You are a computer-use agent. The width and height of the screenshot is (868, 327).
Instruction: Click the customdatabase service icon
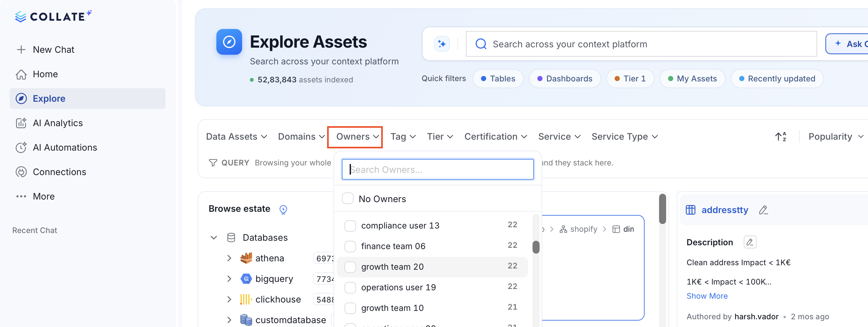[246, 320]
